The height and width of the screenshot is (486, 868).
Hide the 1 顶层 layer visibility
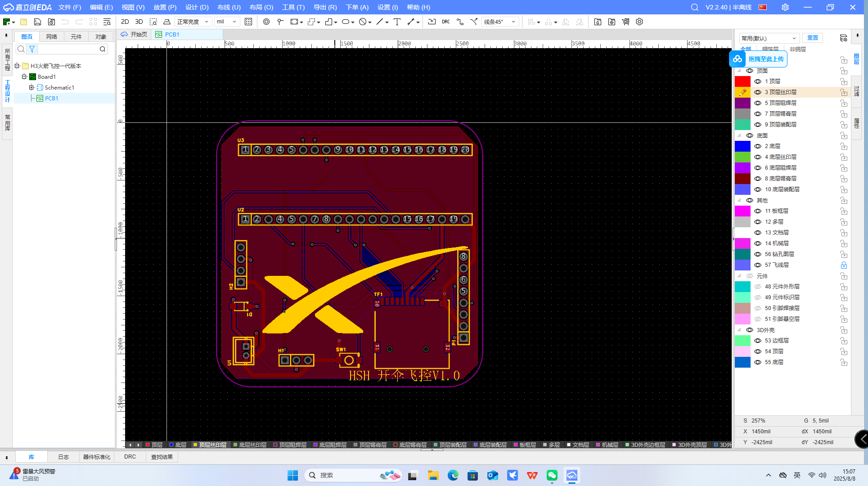(x=758, y=81)
